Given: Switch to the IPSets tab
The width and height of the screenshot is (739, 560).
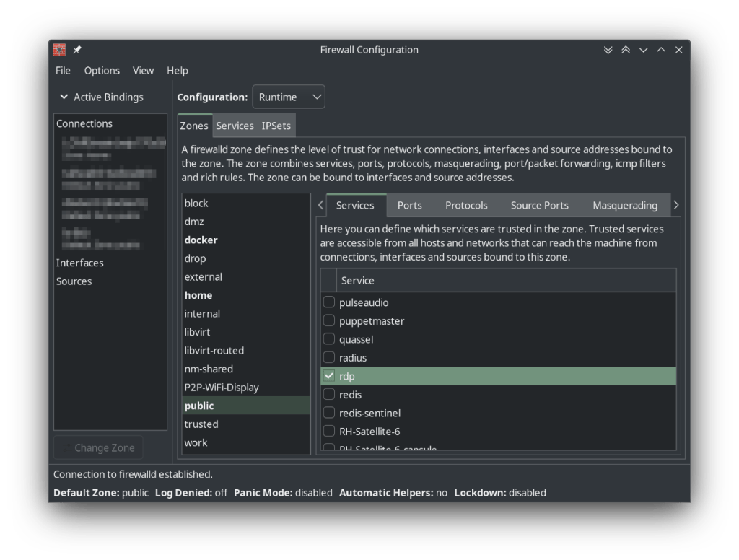Looking at the screenshot, I should (276, 126).
